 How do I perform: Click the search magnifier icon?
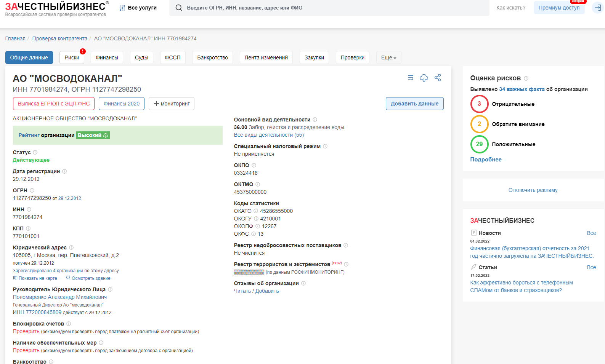178,8
